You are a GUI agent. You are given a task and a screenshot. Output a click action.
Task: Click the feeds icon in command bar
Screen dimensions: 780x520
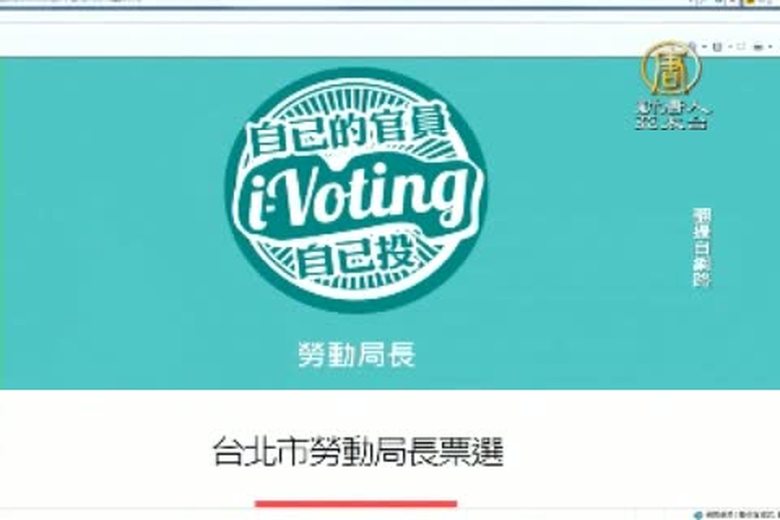coord(717,47)
